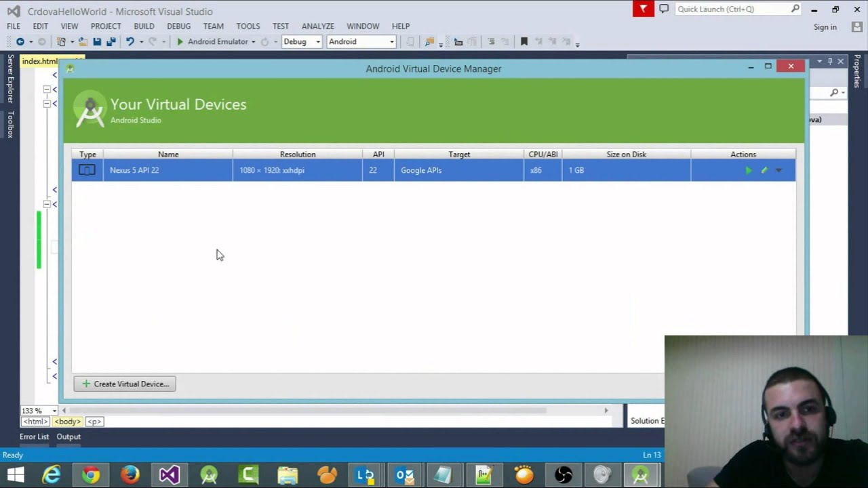Viewport: 868px width, 488px height.
Task: Open Internet Explorer from taskbar
Action: pyautogui.click(x=52, y=475)
